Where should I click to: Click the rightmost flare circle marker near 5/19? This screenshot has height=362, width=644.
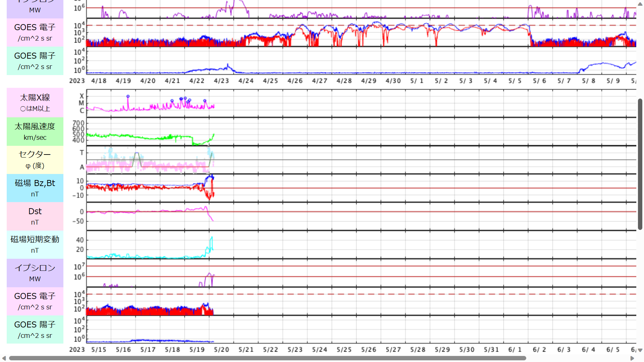coord(205,101)
